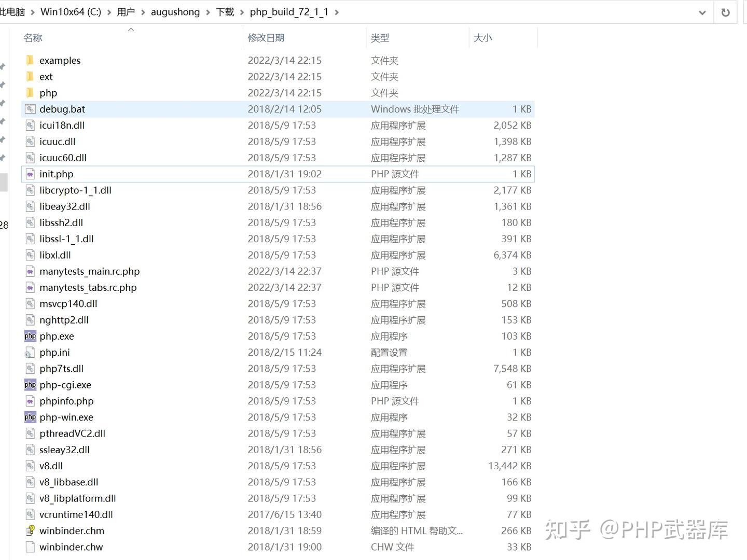Viewport: 747px width, 560px height.
Task: Select the file named php7ts.dll
Action: (62, 369)
